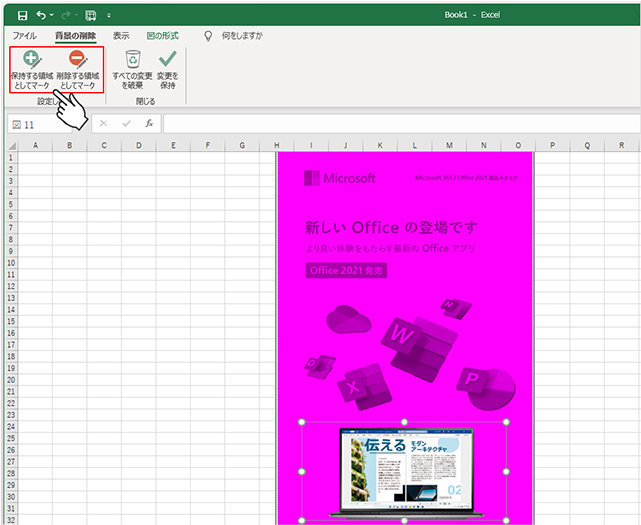Select column D header
Viewport: 641px width, 525px height.
click(x=139, y=146)
